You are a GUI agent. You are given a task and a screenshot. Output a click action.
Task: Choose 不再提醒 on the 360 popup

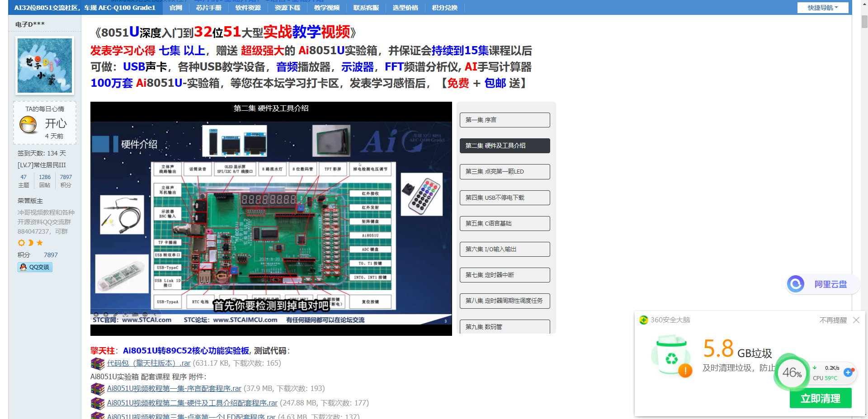coord(833,320)
